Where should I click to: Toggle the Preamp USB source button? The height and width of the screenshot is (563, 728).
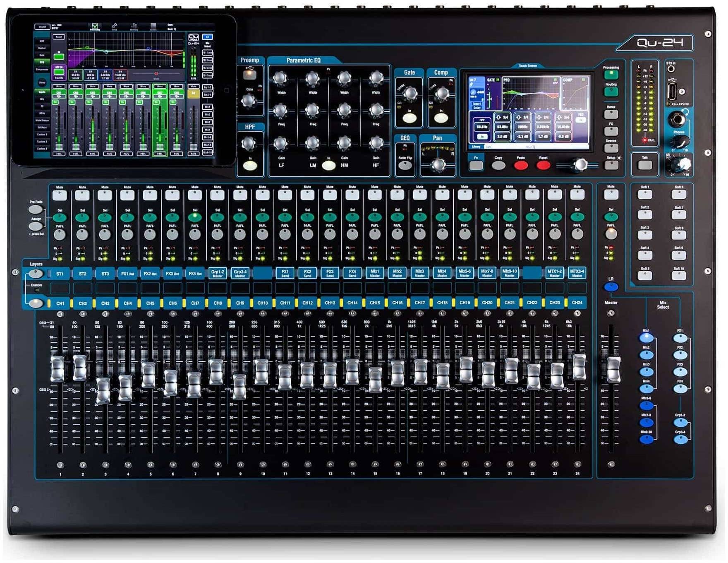coord(249,75)
